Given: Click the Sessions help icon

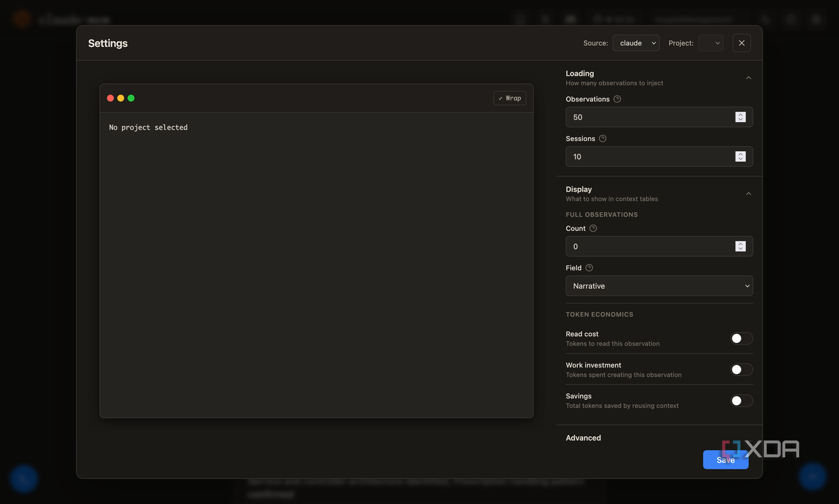Looking at the screenshot, I should click(603, 138).
